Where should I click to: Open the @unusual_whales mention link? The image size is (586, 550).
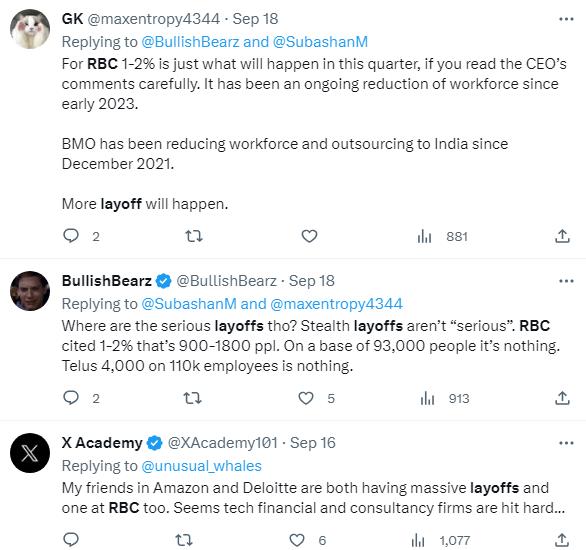201,466
